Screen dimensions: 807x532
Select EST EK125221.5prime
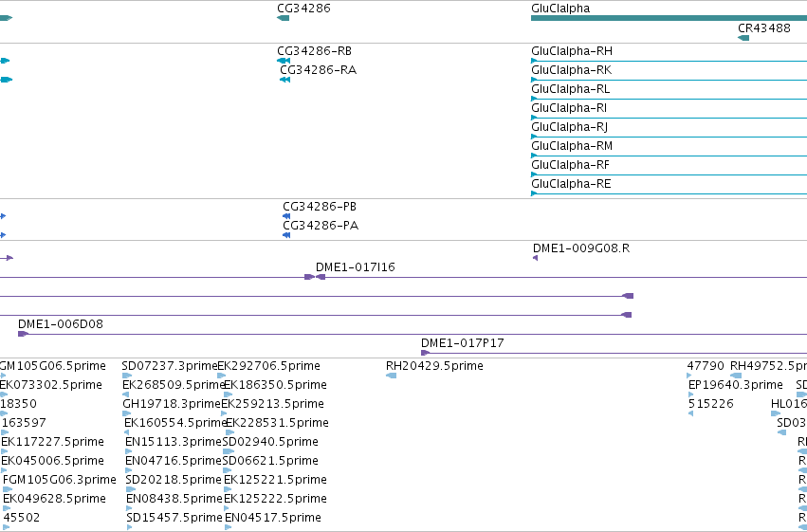click(x=275, y=480)
